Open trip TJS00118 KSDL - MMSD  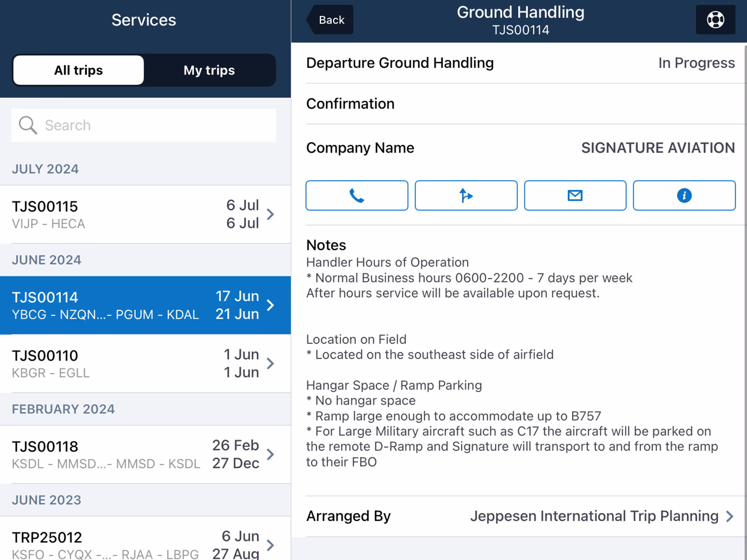click(145, 454)
